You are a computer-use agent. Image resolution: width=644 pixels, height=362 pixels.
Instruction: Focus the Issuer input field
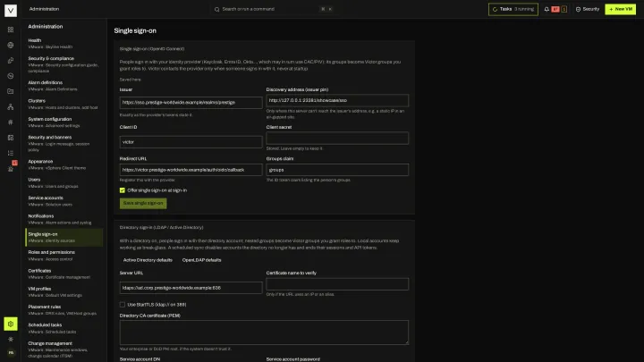pyautogui.click(x=191, y=102)
